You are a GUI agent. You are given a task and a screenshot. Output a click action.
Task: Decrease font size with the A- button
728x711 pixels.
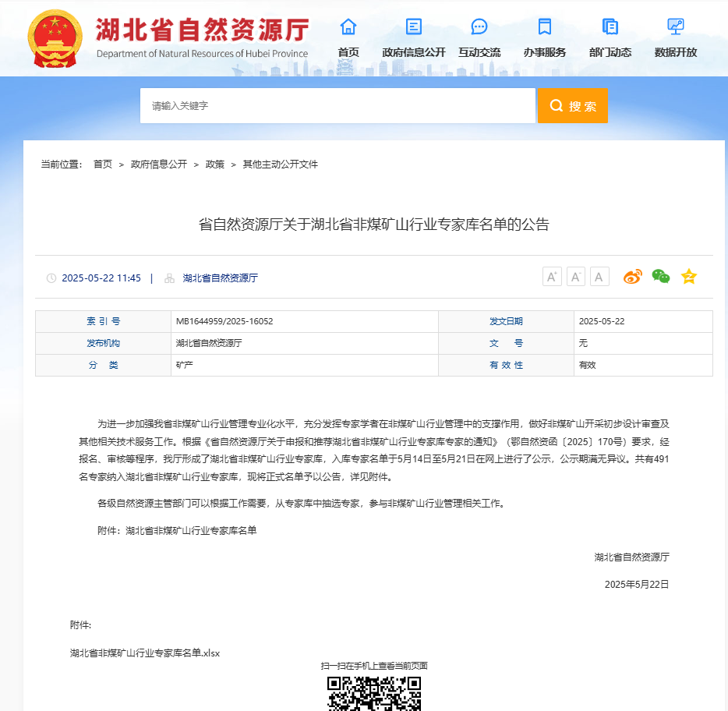tap(576, 277)
